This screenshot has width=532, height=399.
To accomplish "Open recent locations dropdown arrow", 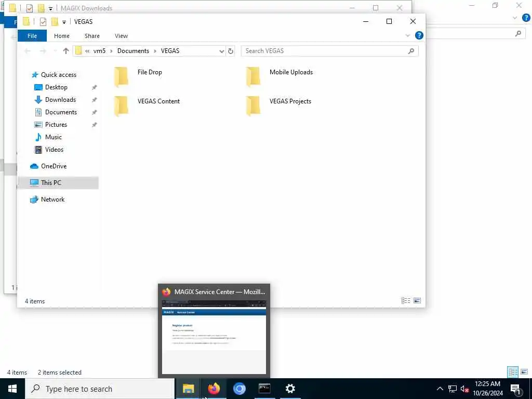I will coord(55,51).
